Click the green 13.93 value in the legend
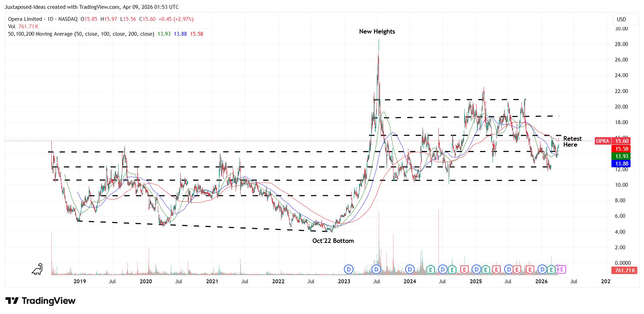The image size is (644, 314). [x=164, y=34]
